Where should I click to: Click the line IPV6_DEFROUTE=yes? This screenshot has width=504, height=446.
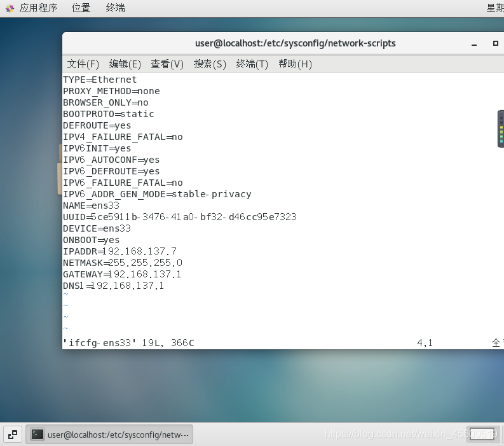tap(111, 171)
